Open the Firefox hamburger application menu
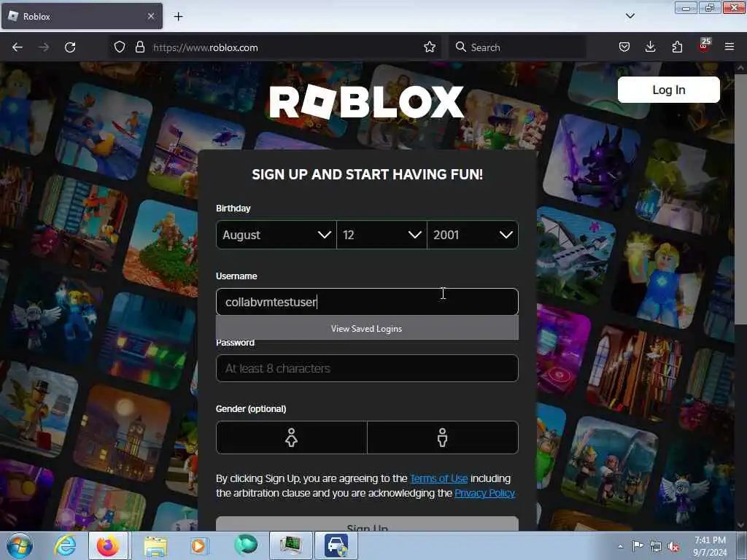The width and height of the screenshot is (747, 560). (729, 47)
